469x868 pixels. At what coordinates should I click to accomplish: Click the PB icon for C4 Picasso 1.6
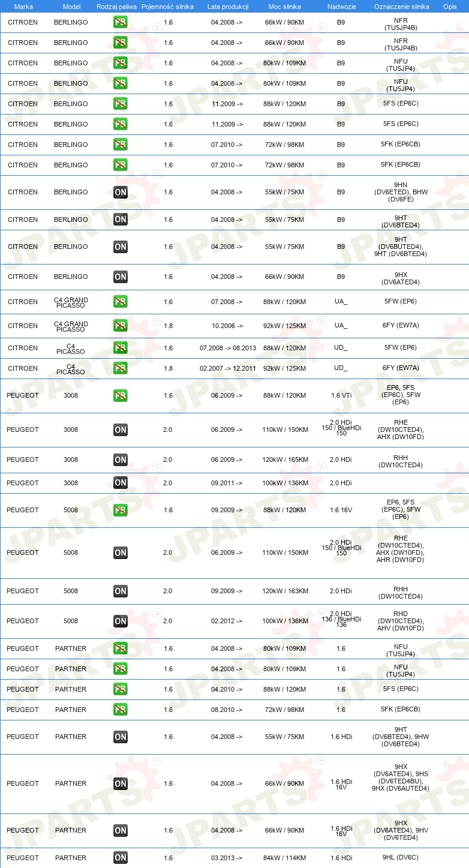121,348
